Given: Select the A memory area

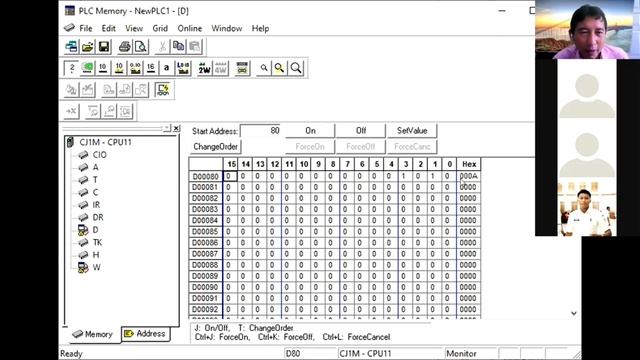Looking at the screenshot, I should coord(96,167).
